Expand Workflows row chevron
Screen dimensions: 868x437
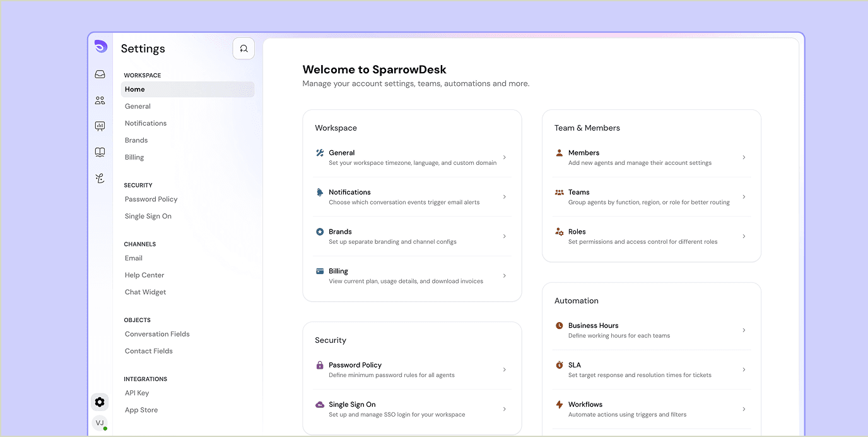pyautogui.click(x=744, y=409)
